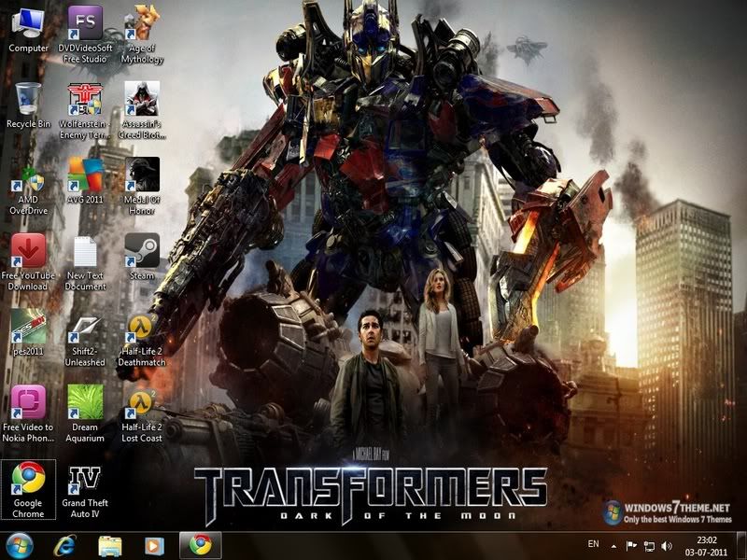
Task: Open the Recycle Bin
Action: tap(28, 105)
